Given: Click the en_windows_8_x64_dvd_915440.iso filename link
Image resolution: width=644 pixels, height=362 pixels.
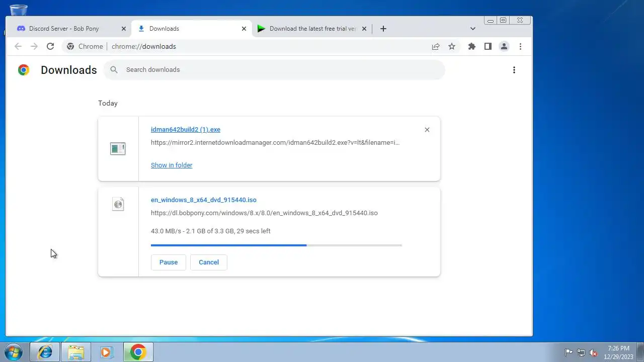Looking at the screenshot, I should click(204, 200).
